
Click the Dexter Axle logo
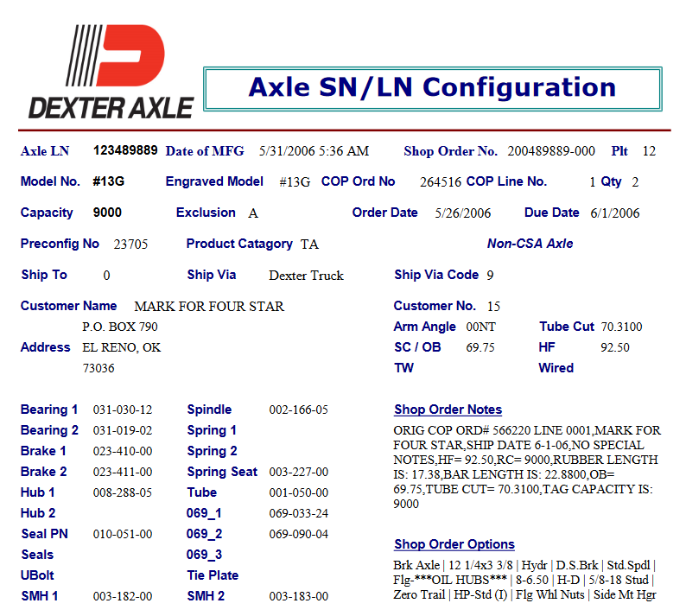(x=110, y=71)
